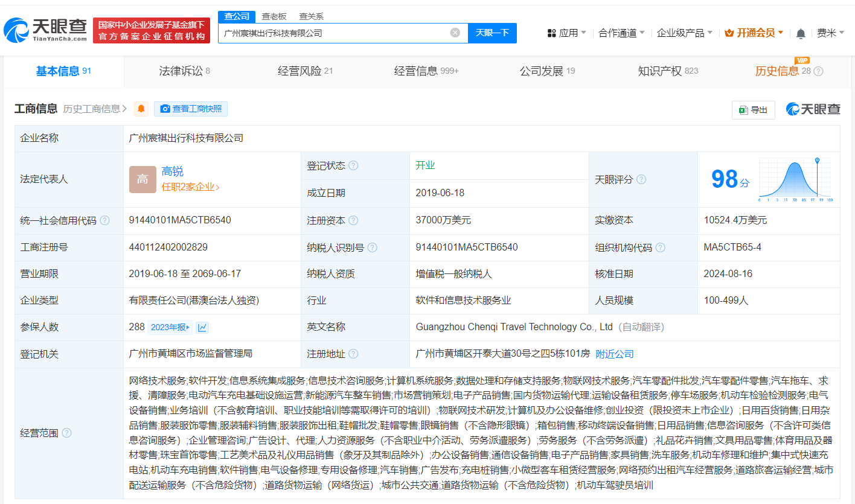Click the camera icon on 查看工商快照 button
The height and width of the screenshot is (504, 855).
coord(165,109)
